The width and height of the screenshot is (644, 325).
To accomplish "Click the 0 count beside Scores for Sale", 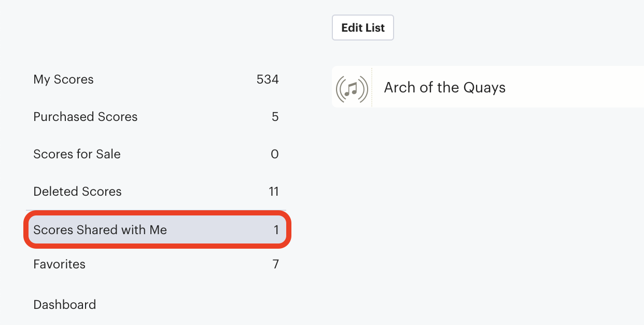I will tap(275, 154).
